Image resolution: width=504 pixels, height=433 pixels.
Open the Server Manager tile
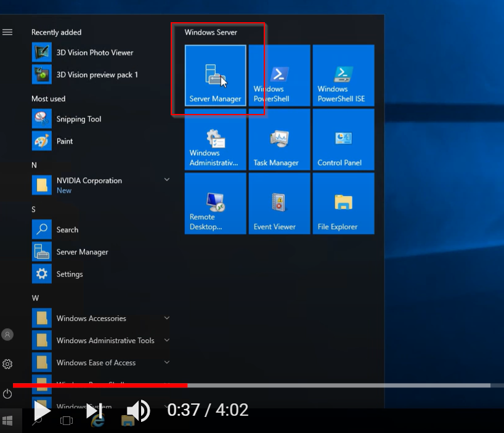point(216,76)
